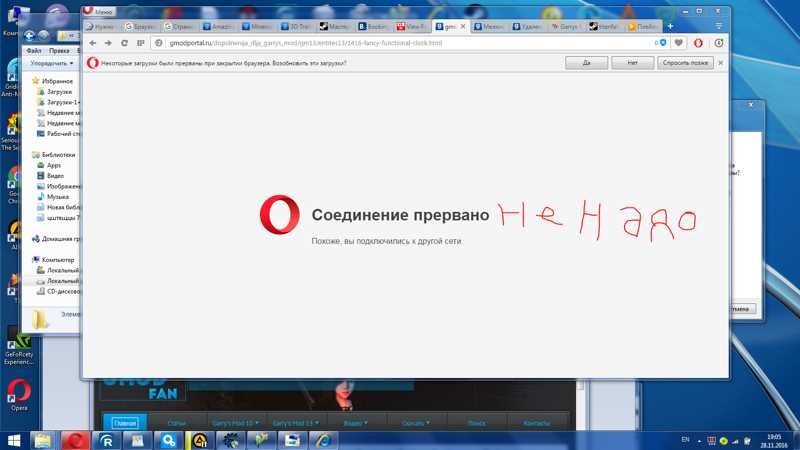Switch to the 3D tab
Viewport: 800px width, 450px height.
pyautogui.click(x=295, y=27)
